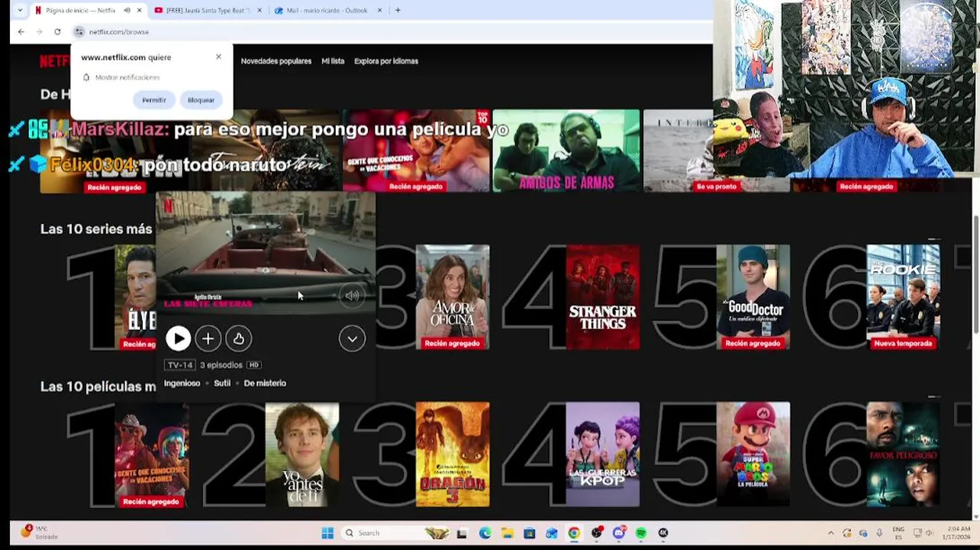Viewport: 980px width, 550px height.
Task: Click the microphone icon in system tray
Action: 879,533
